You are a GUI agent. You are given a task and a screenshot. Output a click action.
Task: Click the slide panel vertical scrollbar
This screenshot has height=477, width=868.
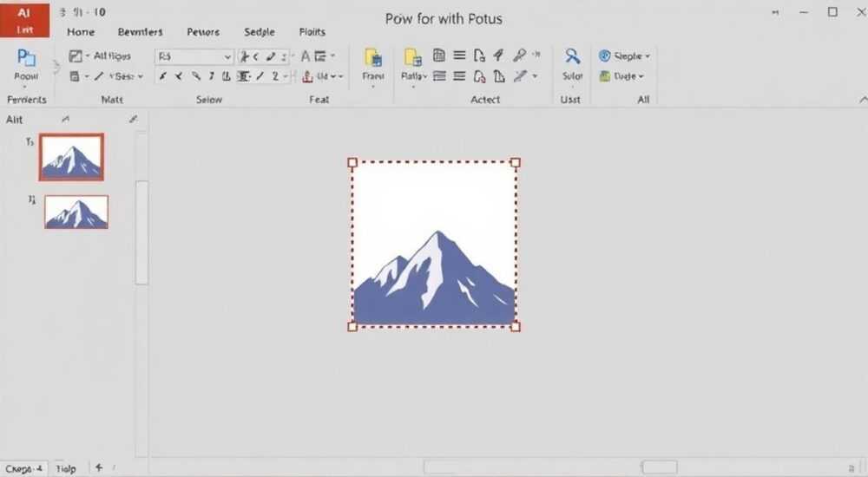pos(141,232)
